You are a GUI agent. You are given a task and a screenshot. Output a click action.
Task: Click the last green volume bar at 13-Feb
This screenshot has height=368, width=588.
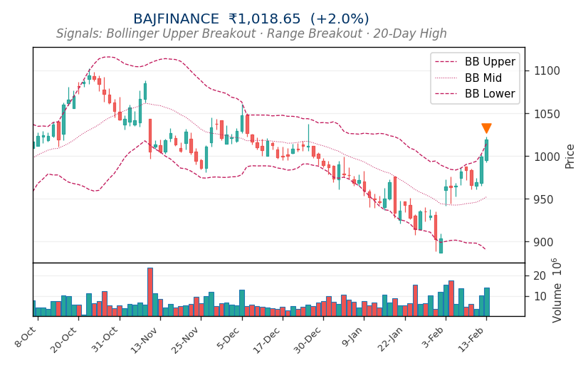tap(487, 302)
